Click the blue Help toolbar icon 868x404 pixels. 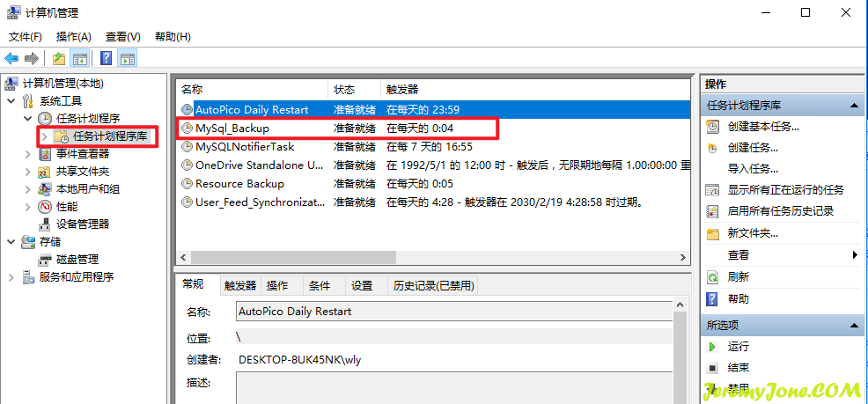pyautogui.click(x=107, y=58)
